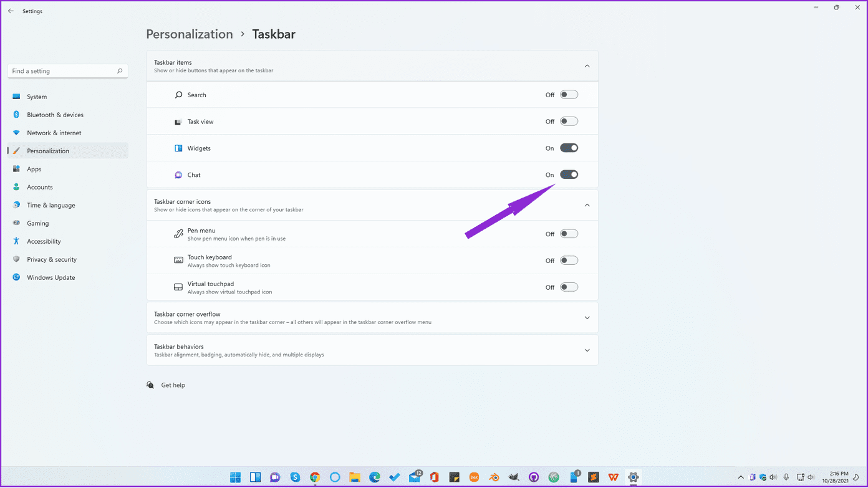Go to Accessibility settings
The height and width of the screenshot is (488, 868).
tap(67, 241)
